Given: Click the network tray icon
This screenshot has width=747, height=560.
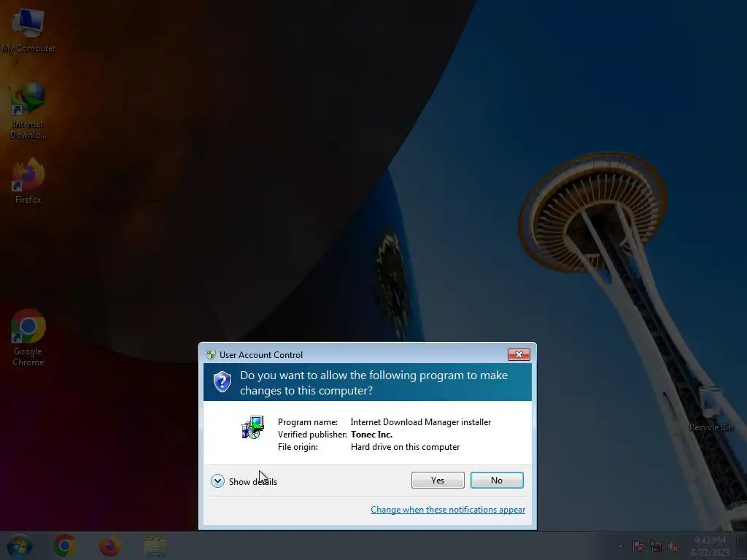Looking at the screenshot, I should point(656,546).
